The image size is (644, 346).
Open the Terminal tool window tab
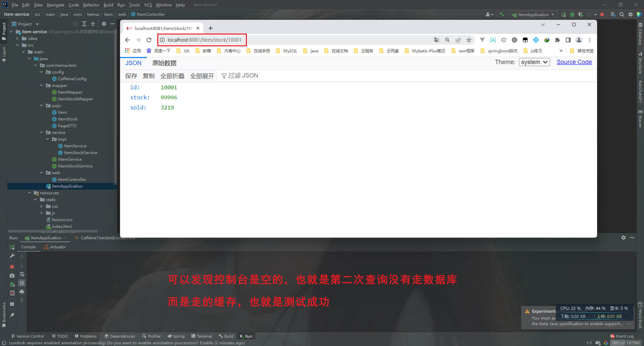pyautogui.click(x=202, y=336)
